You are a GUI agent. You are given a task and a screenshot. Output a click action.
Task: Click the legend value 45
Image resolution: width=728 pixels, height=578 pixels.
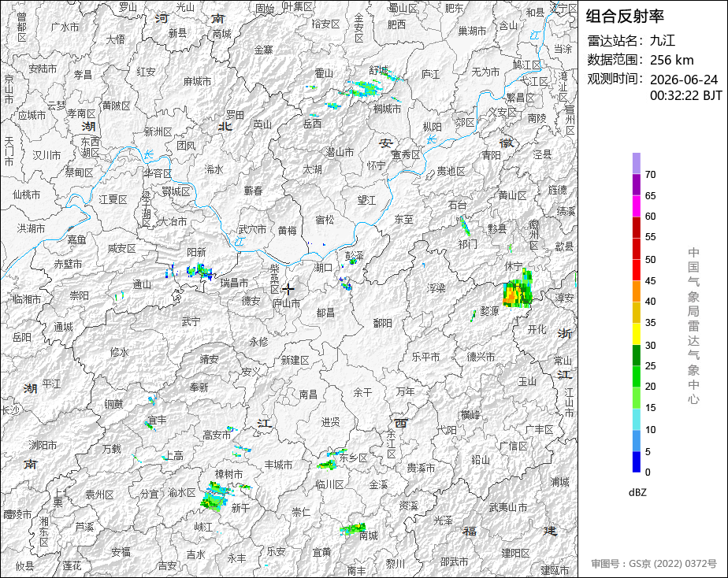pyautogui.click(x=650, y=280)
